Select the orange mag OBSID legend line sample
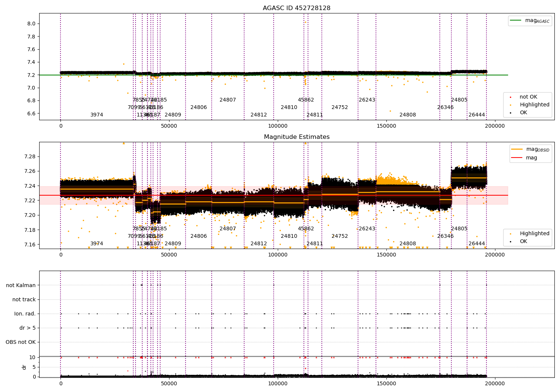The height and width of the screenshot is (392, 560). [517, 149]
